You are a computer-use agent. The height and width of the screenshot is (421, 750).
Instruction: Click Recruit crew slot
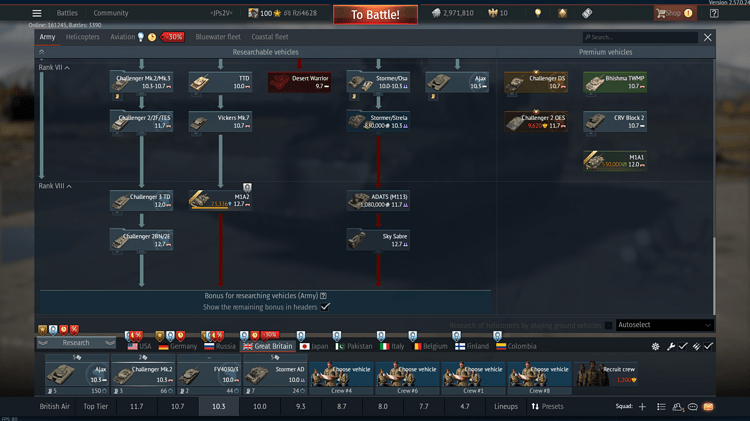(606, 375)
